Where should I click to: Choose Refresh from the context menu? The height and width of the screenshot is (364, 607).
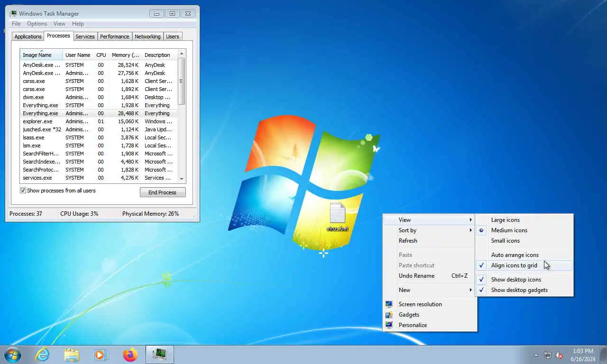429,241
